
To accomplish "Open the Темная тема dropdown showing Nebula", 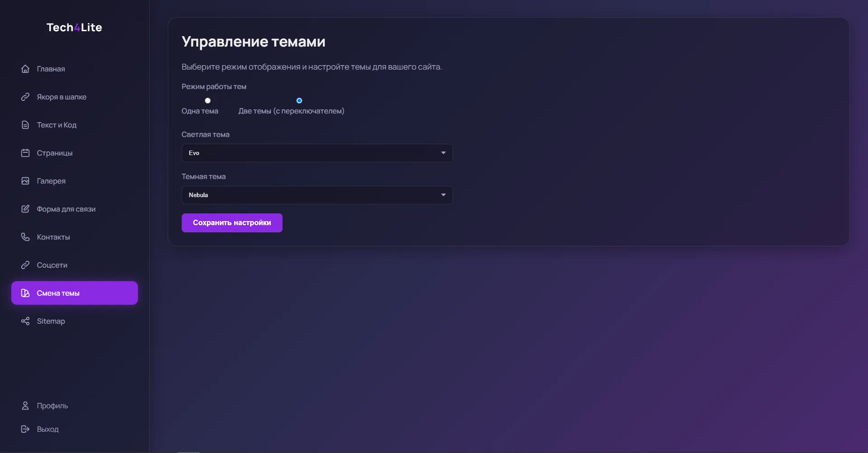I will (316, 195).
